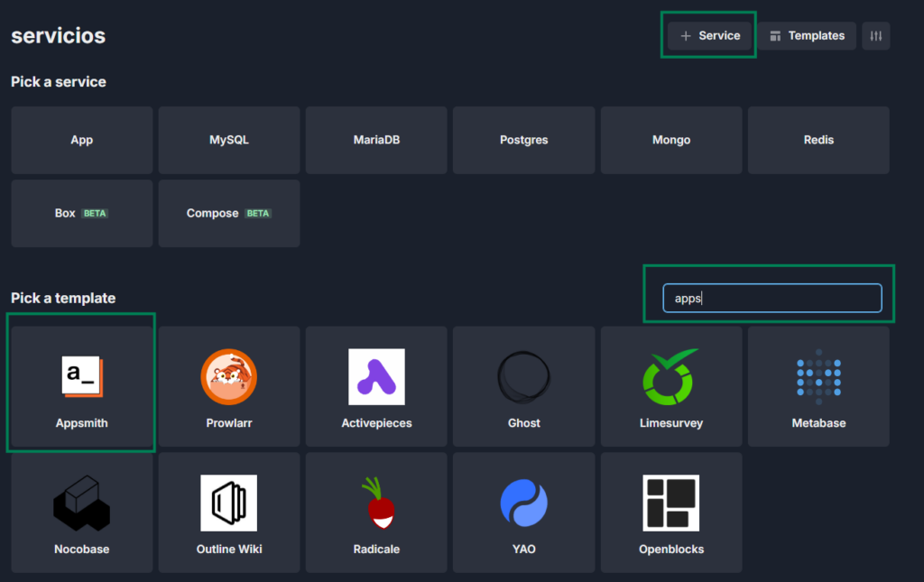Viewport: 924px width, 582px height.
Task: Choose the Postgres service option
Action: coord(523,140)
